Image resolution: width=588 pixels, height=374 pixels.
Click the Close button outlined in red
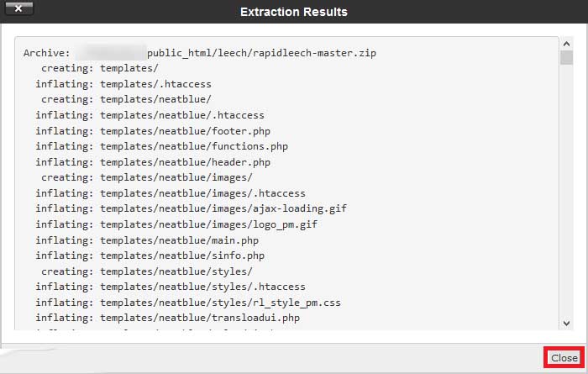pos(564,358)
